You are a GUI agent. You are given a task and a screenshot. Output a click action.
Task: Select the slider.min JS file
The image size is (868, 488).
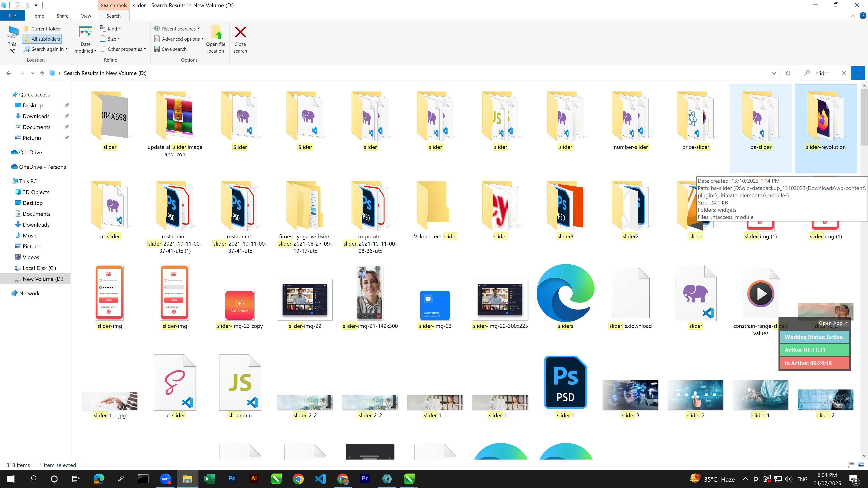pos(240,387)
